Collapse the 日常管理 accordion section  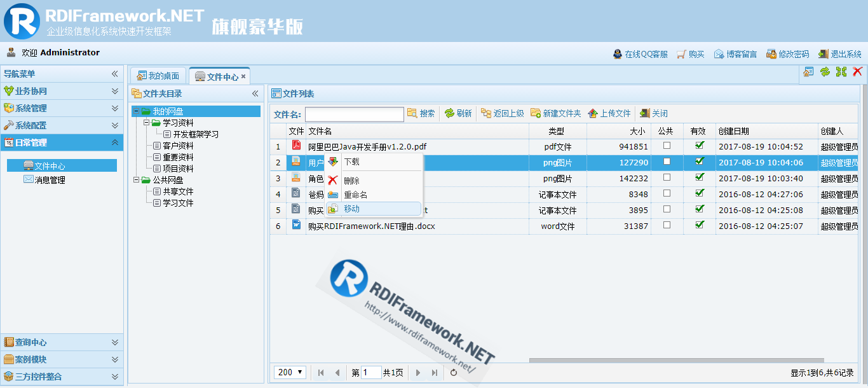pos(115,142)
